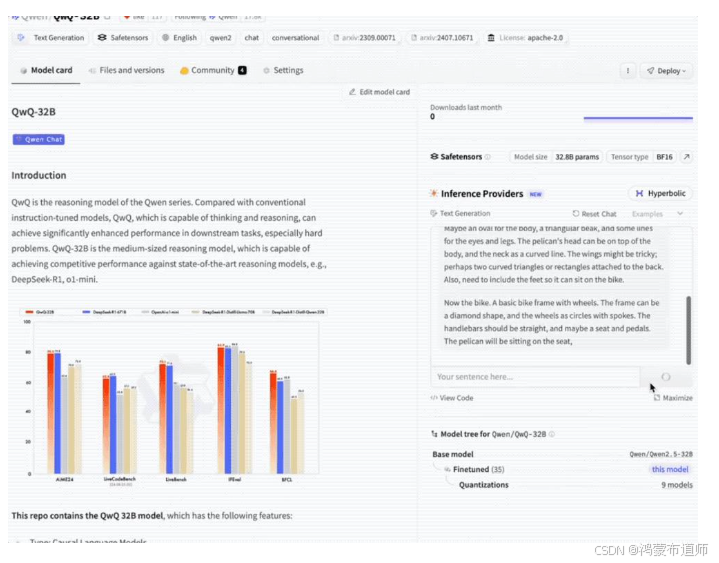The height and width of the screenshot is (563, 719).
Task: Click the Reset Chat button
Action: click(594, 214)
